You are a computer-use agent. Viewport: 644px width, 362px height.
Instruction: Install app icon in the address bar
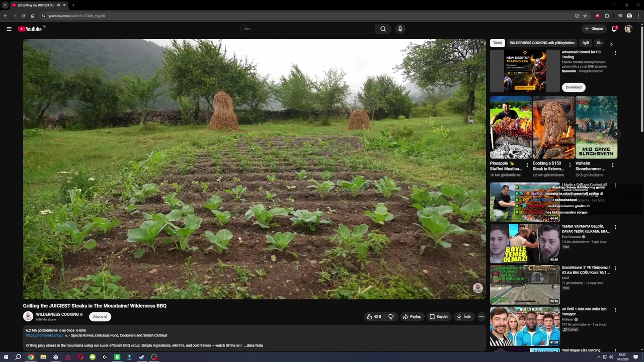click(577, 16)
